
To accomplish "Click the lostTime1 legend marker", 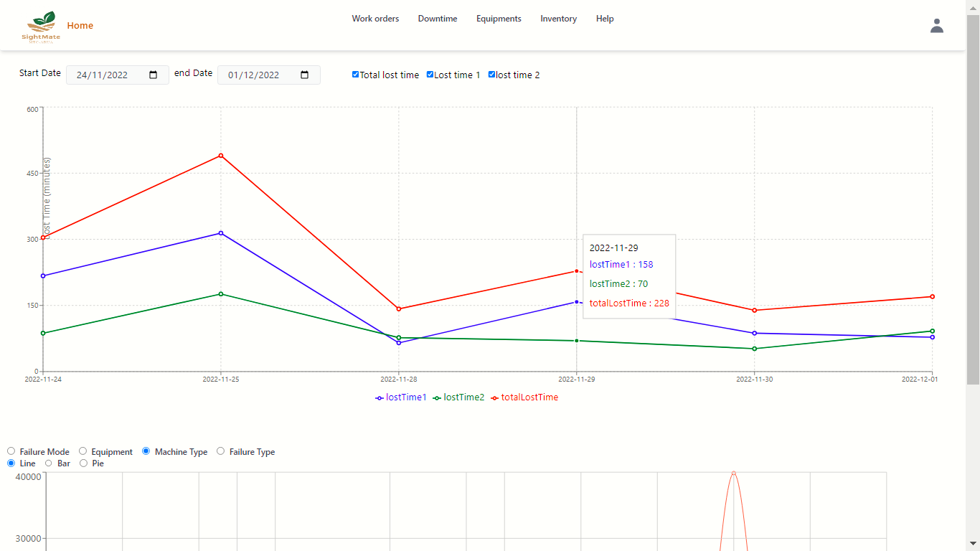I will click(380, 398).
